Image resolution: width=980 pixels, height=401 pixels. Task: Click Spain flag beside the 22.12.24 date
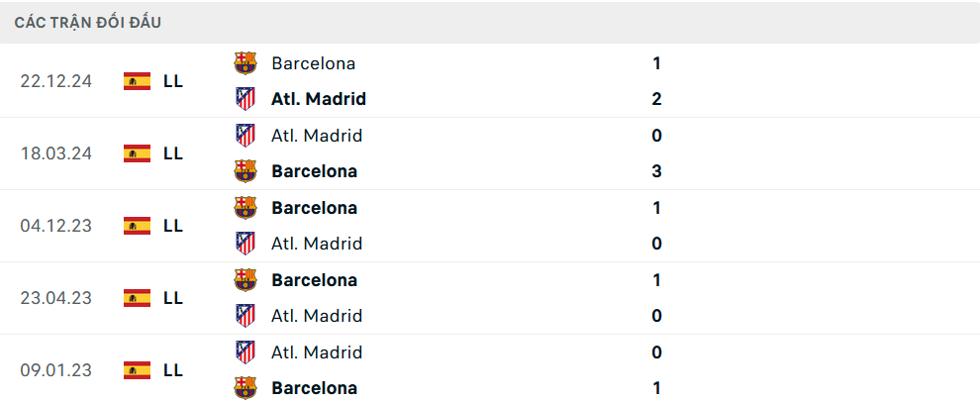137,81
